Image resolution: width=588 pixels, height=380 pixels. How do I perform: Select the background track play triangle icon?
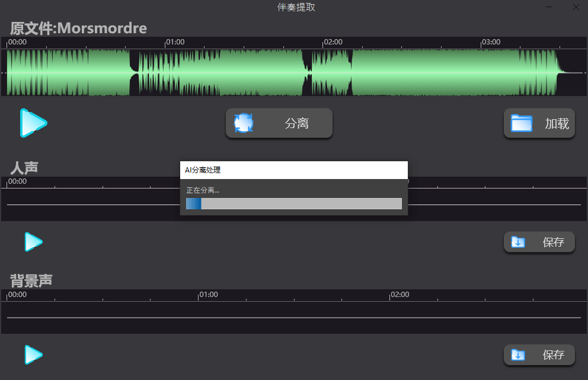pos(33,355)
